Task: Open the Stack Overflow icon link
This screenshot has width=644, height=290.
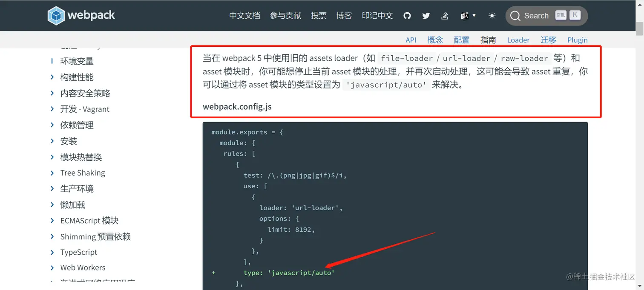Action: [x=445, y=16]
